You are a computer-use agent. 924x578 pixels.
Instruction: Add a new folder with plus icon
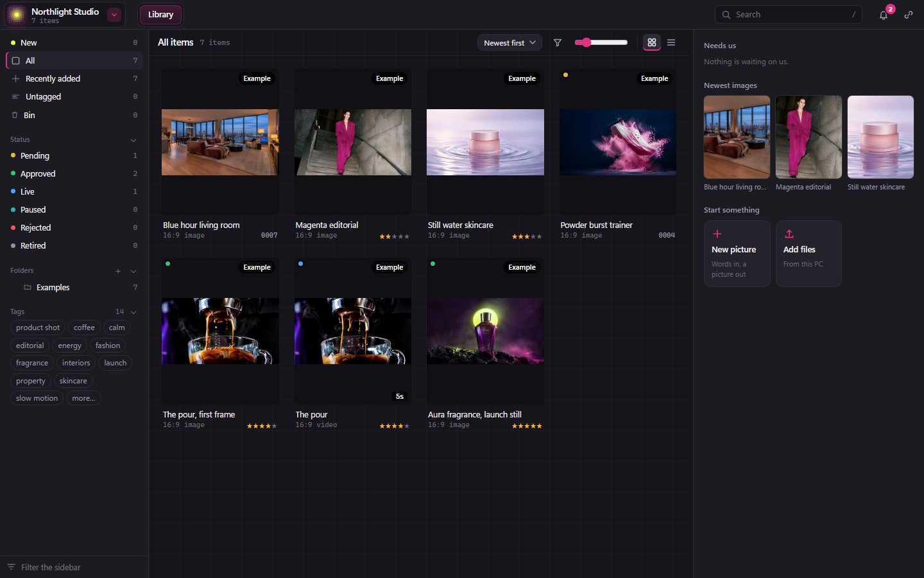coord(118,271)
